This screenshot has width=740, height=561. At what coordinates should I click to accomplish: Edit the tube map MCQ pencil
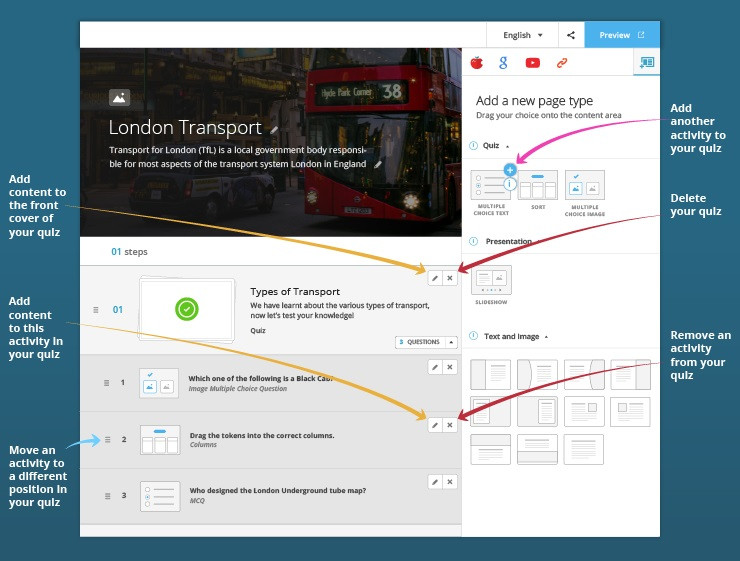coord(435,482)
